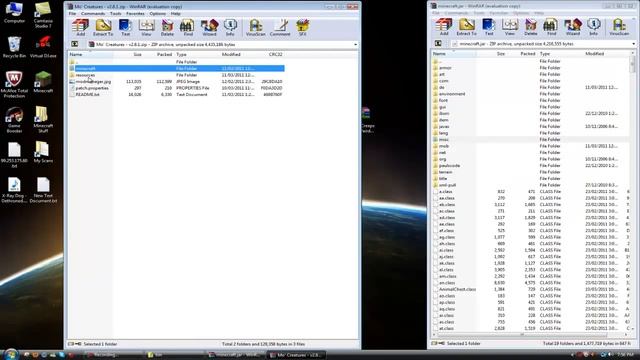The width and height of the screenshot is (640, 360).
Task: Sort by Size column in Mo' Creatures window
Action: pyautogui.click(x=128, y=54)
